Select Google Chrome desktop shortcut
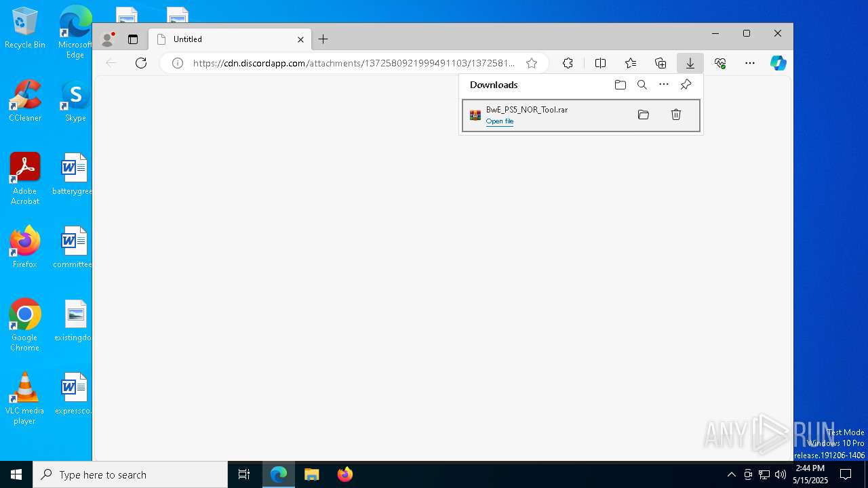The image size is (868, 488). click(25, 325)
